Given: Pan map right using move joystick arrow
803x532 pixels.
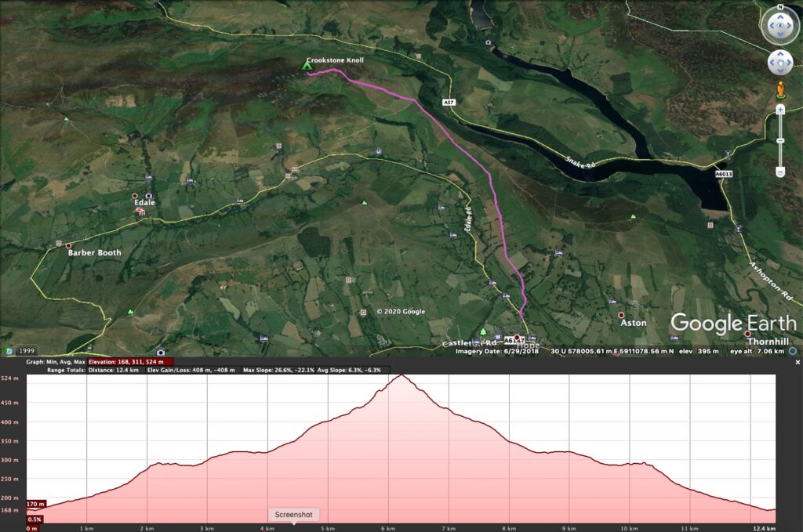Looking at the screenshot, I should click(790, 62).
